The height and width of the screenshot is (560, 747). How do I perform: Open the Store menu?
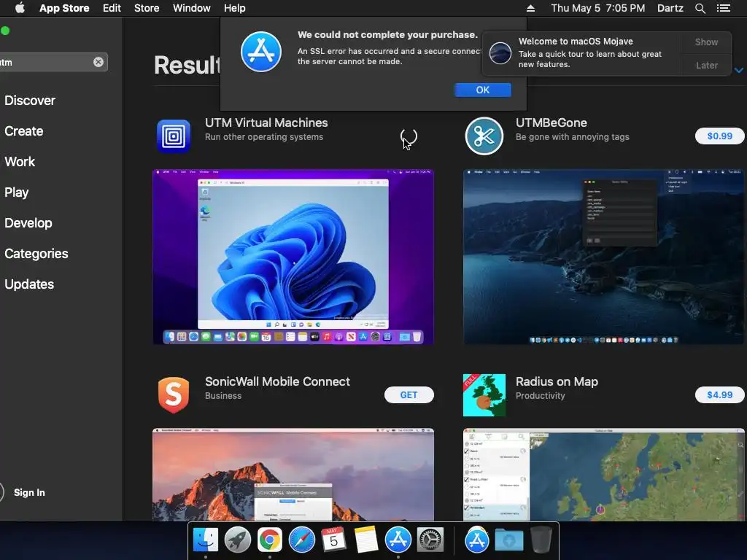[146, 8]
